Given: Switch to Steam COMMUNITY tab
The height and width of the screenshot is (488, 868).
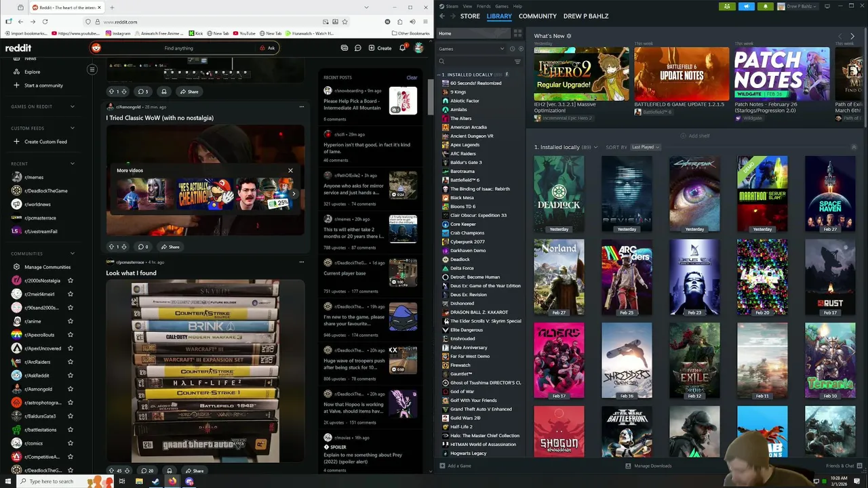Looking at the screenshot, I should point(538,16).
